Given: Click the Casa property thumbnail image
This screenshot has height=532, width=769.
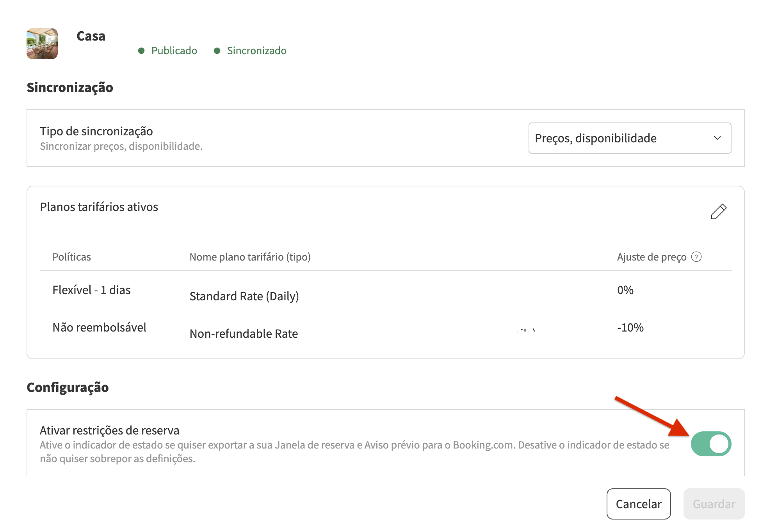Looking at the screenshot, I should (x=42, y=44).
